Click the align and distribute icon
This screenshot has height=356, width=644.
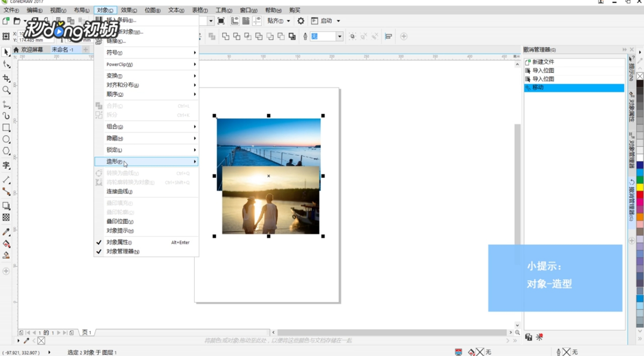coord(389,37)
